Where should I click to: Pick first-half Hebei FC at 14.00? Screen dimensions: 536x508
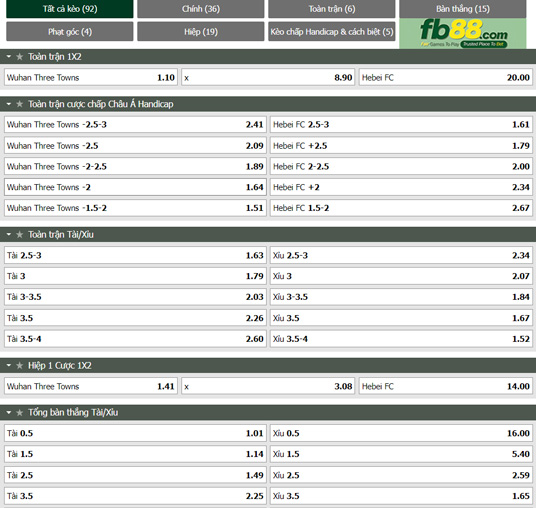446,386
